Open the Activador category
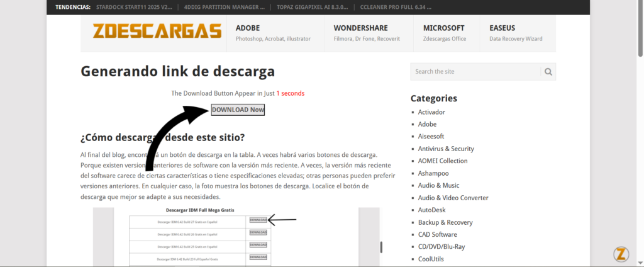 tap(431, 112)
